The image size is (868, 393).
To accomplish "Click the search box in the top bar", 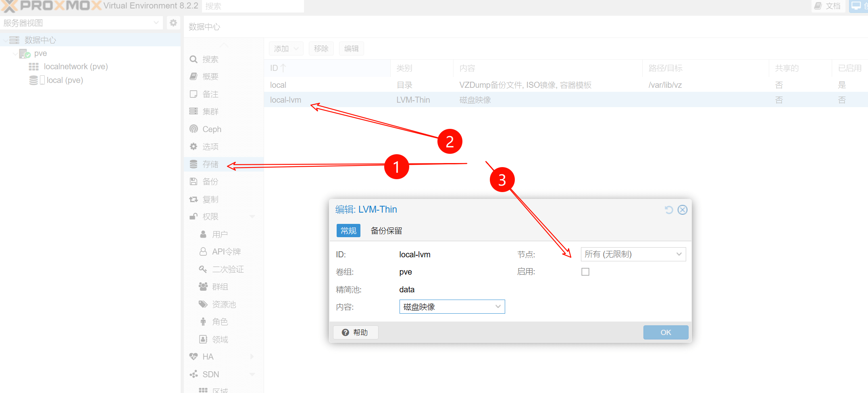I will (x=253, y=6).
